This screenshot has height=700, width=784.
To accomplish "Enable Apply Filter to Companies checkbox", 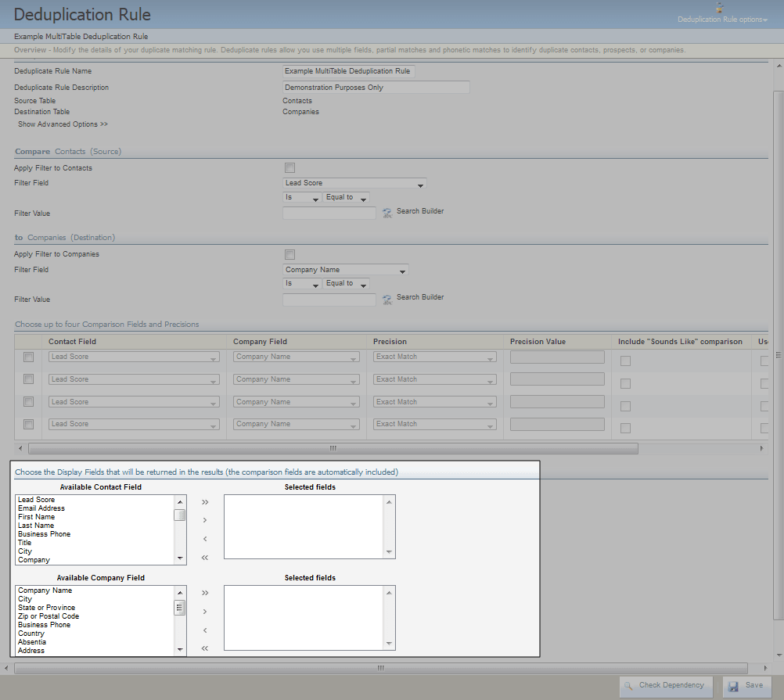I will pos(290,254).
